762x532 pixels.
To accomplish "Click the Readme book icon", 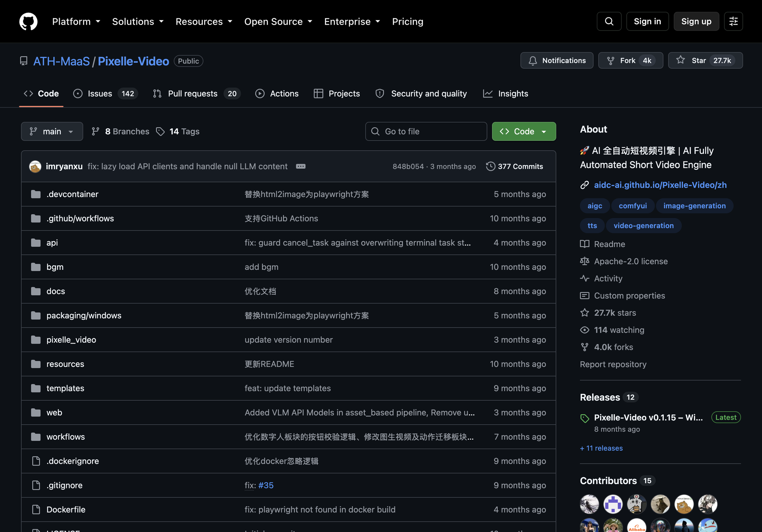I will pos(585,244).
